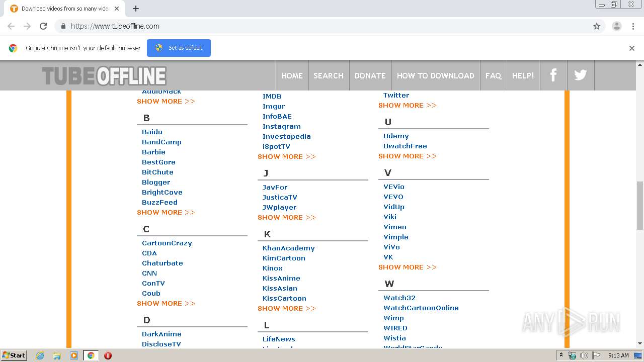644x362 pixels.
Task: Launch Internet Explorer from the taskbar
Action: click(40, 355)
